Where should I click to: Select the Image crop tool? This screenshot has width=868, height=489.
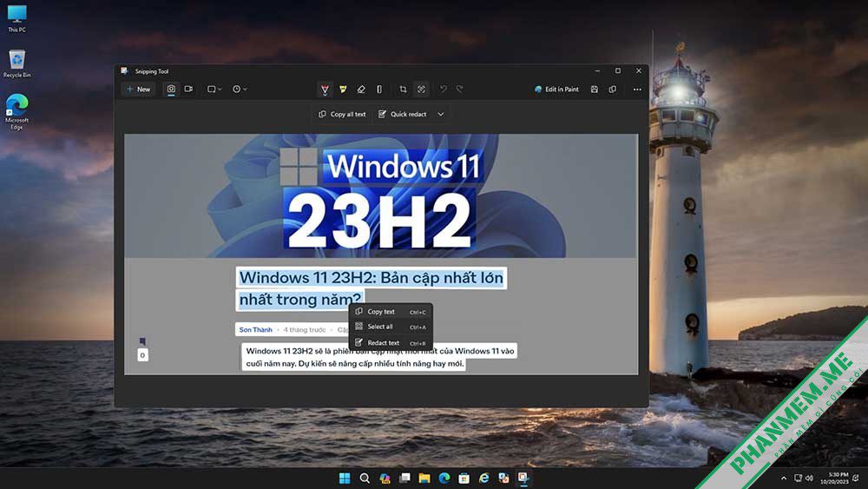point(403,89)
